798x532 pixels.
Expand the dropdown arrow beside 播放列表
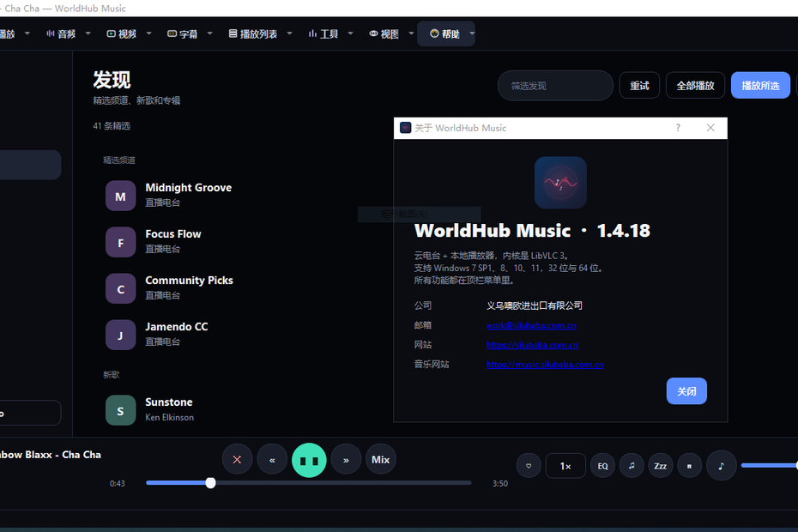click(289, 33)
